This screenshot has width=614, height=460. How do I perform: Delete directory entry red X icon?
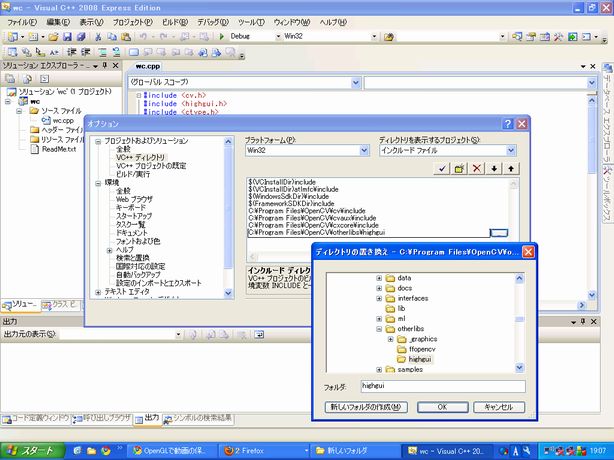[x=477, y=169]
